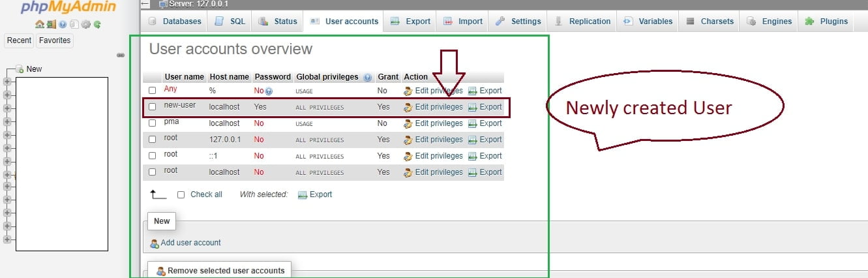
Task: Click With selected Export link
Action: (315, 194)
